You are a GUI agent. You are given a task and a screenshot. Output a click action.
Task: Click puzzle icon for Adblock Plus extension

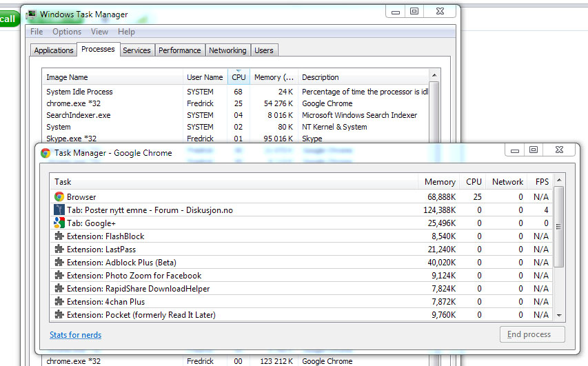click(x=59, y=263)
